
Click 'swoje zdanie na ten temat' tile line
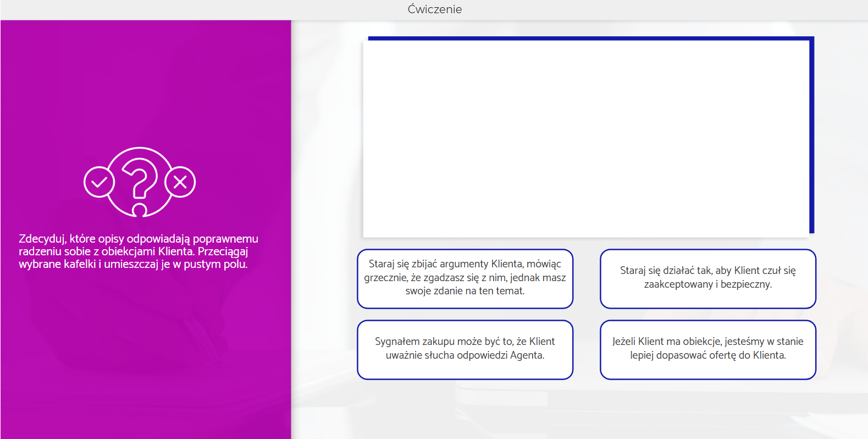[465, 291]
